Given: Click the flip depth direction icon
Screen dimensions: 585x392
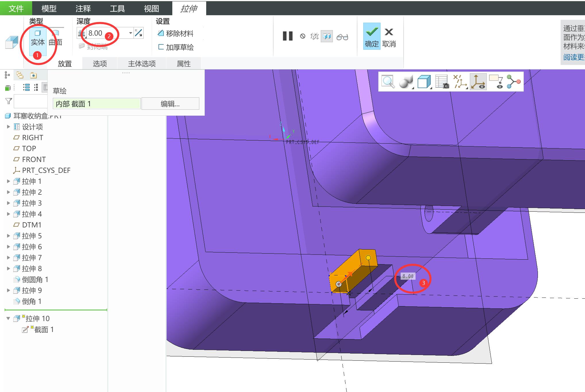Looking at the screenshot, I should click(138, 33).
